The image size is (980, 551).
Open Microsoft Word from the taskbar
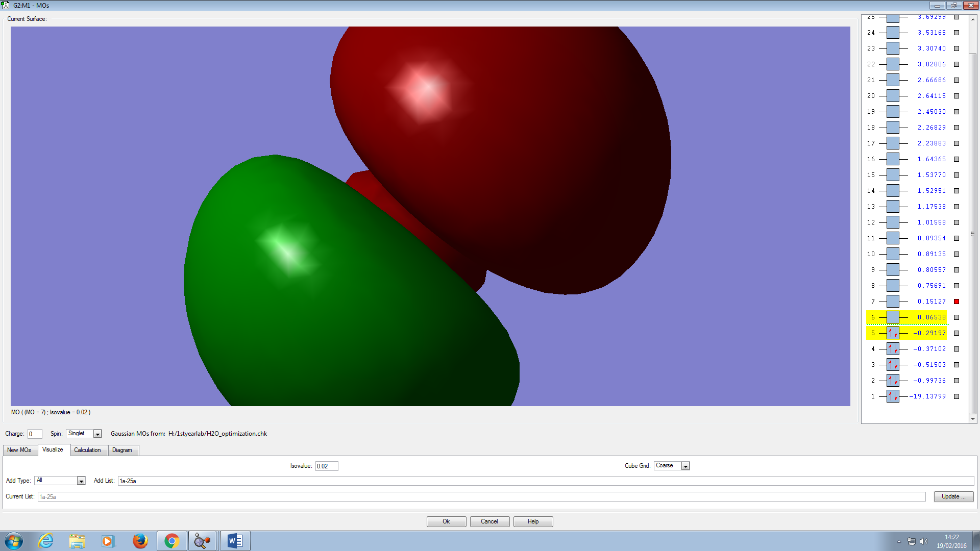point(235,541)
